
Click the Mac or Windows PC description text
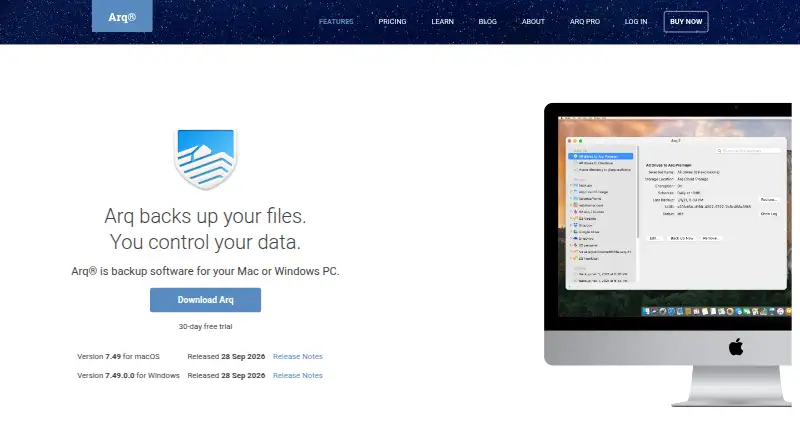[205, 271]
